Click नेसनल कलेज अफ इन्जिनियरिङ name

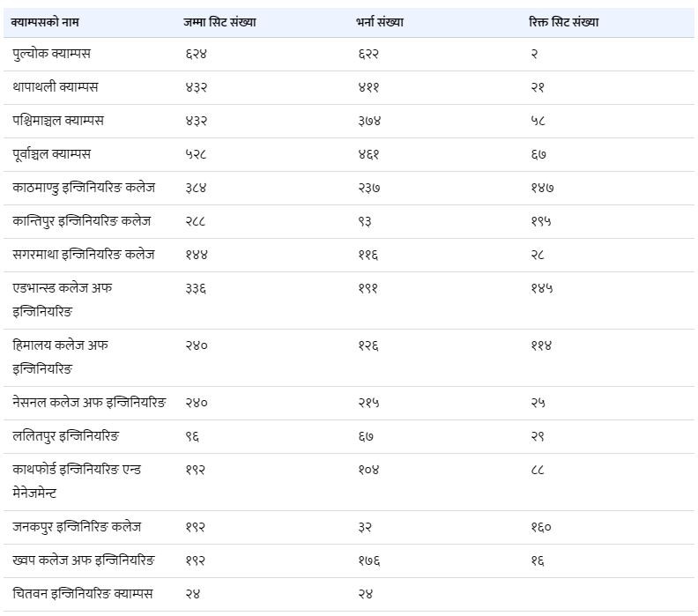[89, 403]
